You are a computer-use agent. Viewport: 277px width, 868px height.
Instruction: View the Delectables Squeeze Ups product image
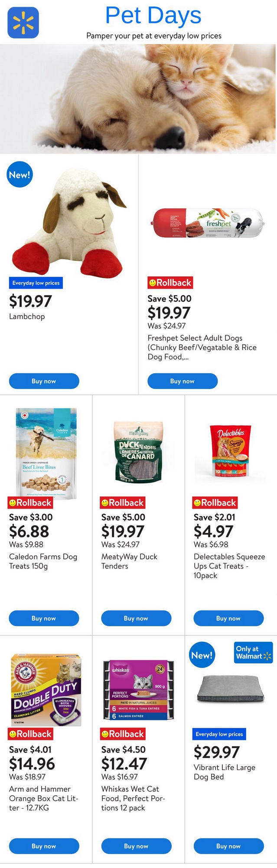(231, 451)
